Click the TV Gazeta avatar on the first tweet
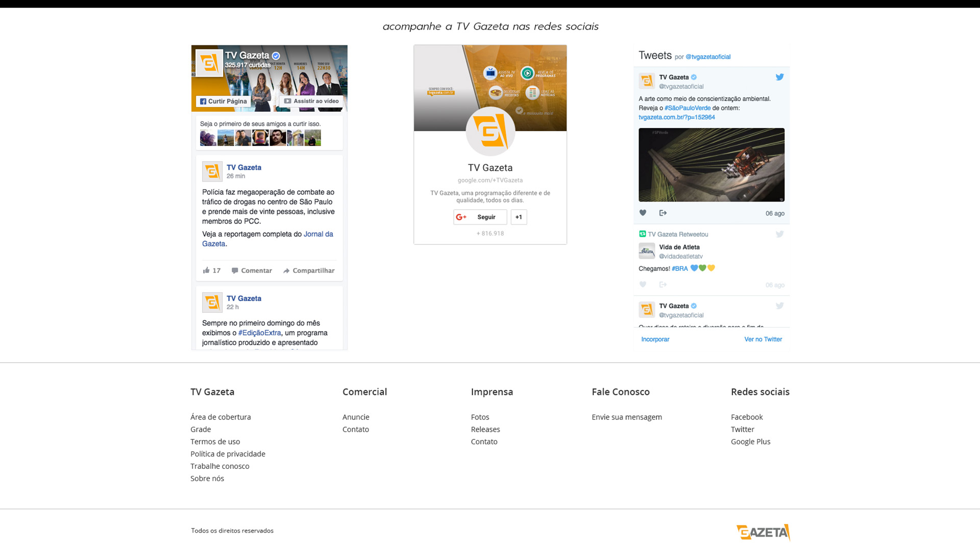 point(647,81)
